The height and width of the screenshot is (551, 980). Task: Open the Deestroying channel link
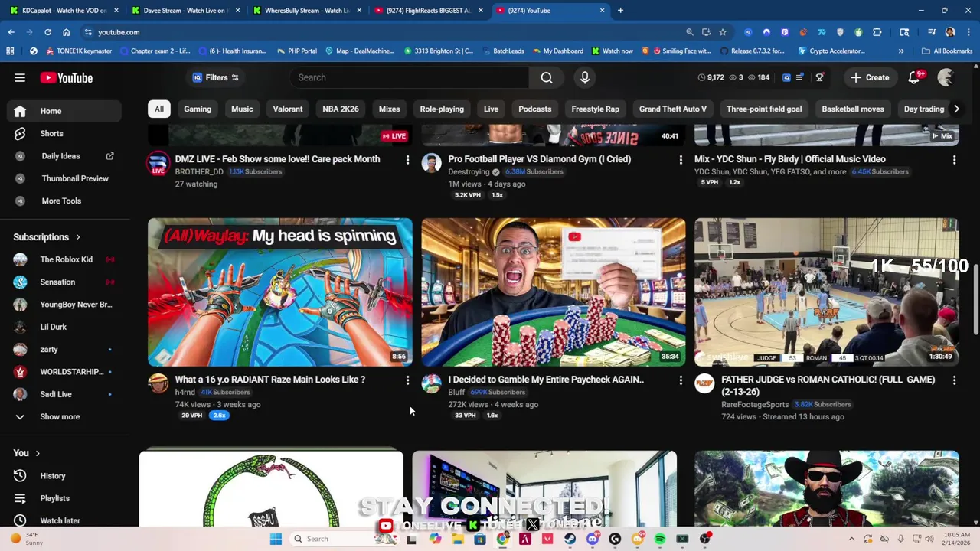tap(469, 172)
